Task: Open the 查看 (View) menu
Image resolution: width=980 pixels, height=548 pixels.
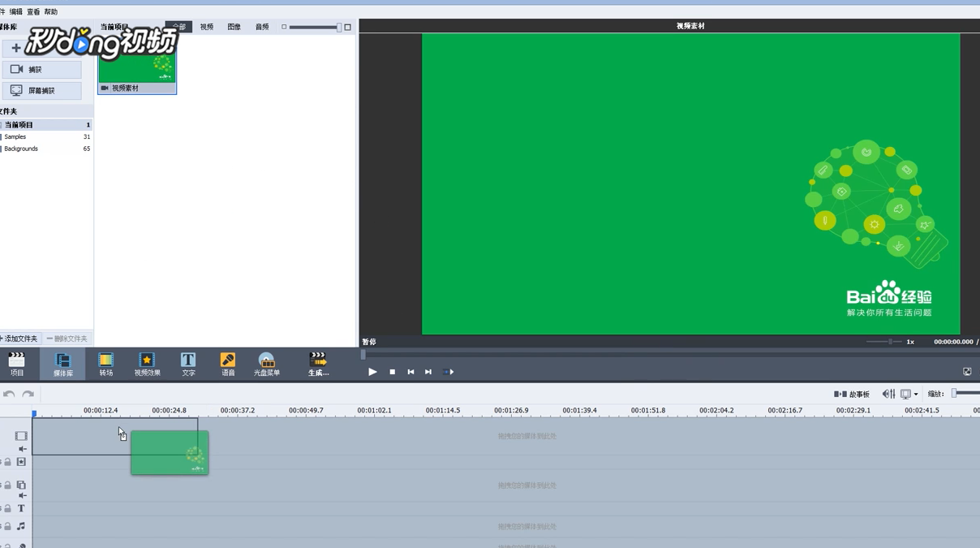Action: pyautogui.click(x=33, y=12)
